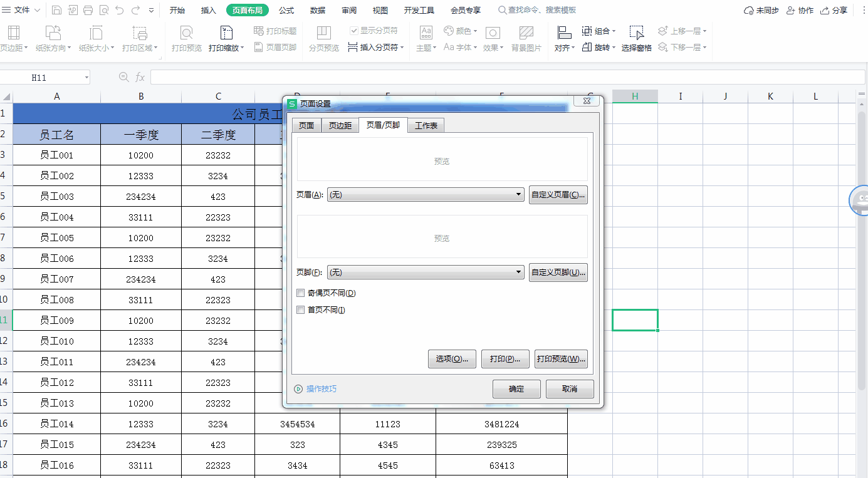Open the 开发工具 ribbon tab
Viewport: 868px width, 478px height.
[x=419, y=10]
